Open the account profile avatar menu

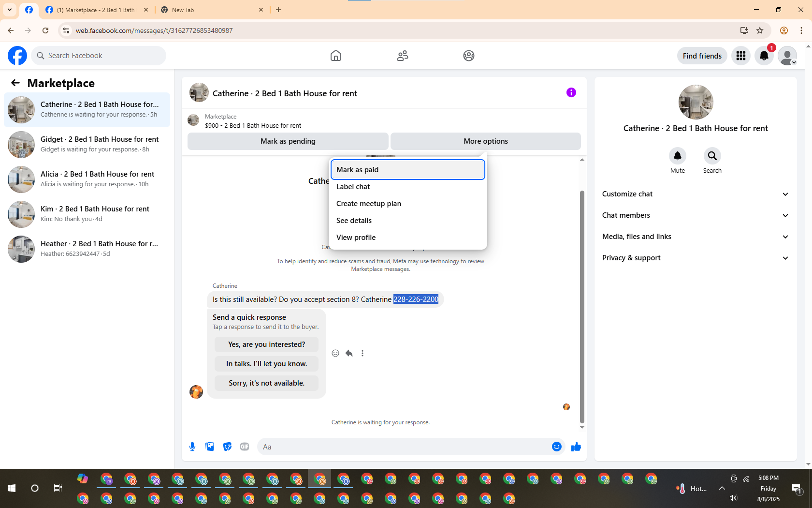pyautogui.click(x=787, y=56)
